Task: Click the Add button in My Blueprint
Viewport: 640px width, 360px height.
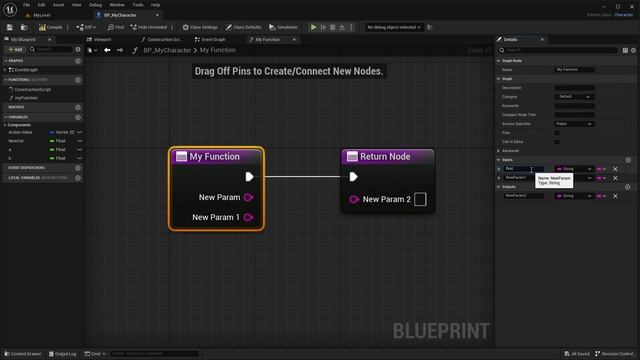Action: 16,49
